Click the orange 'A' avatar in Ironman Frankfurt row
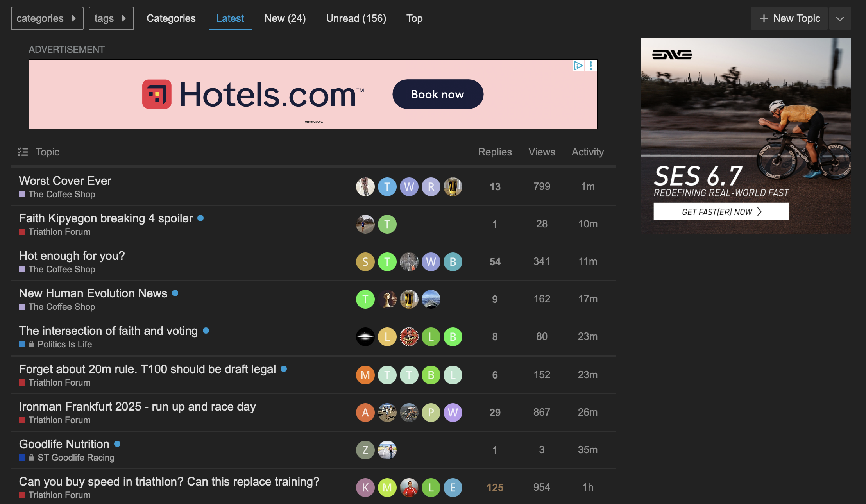The height and width of the screenshot is (504, 866). click(x=365, y=413)
